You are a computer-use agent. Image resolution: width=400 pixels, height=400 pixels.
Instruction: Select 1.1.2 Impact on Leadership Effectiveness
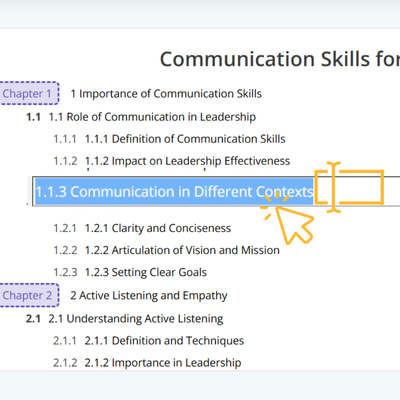(x=187, y=161)
